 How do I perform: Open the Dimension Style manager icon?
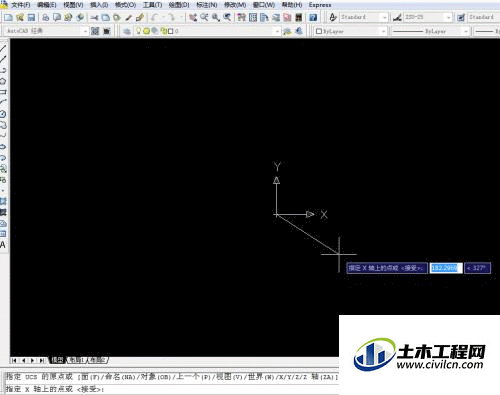pyautogui.click(x=397, y=17)
